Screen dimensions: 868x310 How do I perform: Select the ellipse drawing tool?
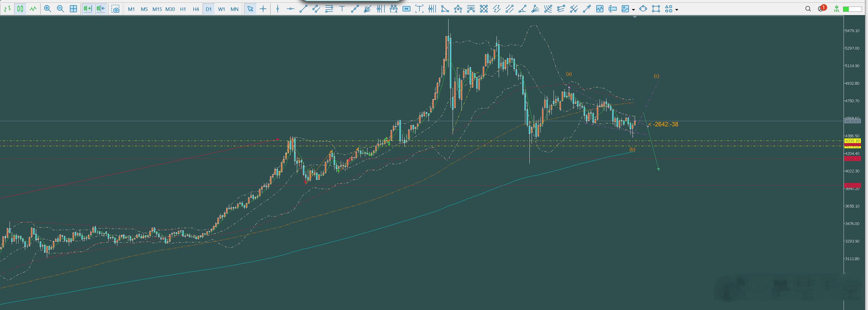coord(643,9)
